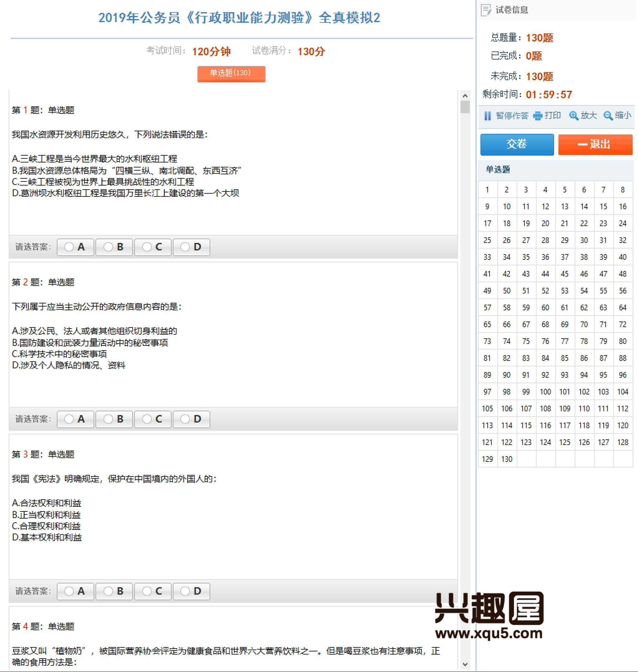638x672 pixels.
Task: Click the exam info document icon
Action: coord(486,10)
